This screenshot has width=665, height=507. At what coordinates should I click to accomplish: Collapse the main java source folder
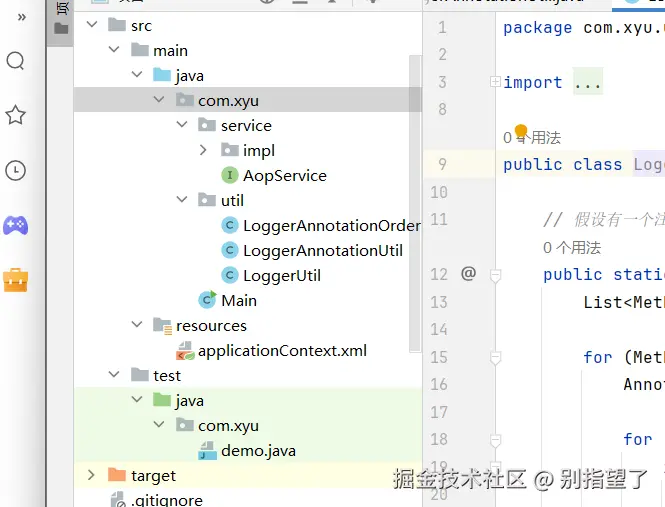pyautogui.click(x=137, y=75)
